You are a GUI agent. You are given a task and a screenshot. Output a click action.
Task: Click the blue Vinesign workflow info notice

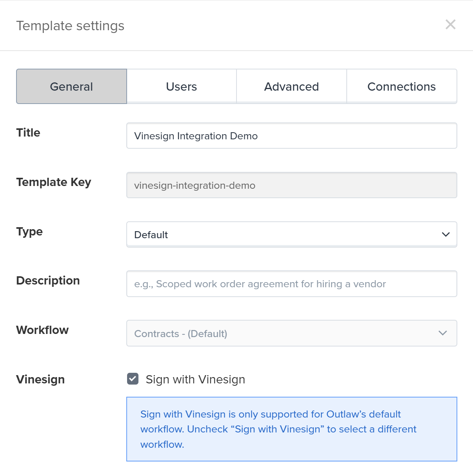tap(291, 429)
